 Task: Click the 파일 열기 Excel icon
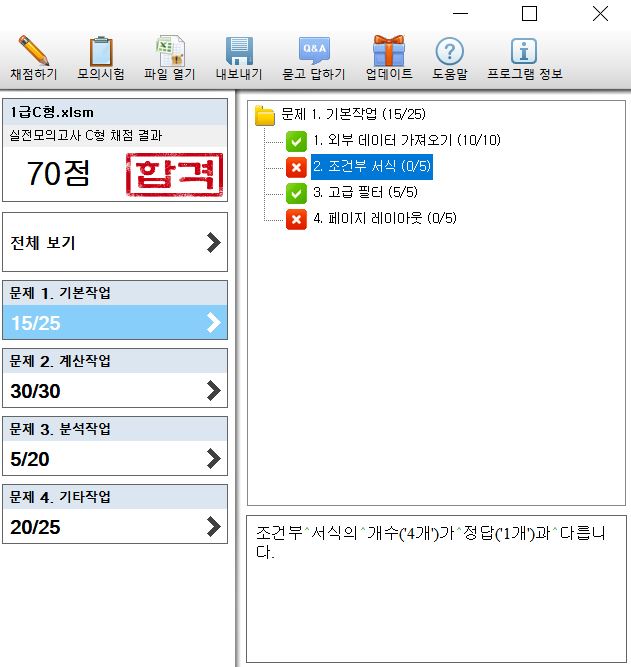pos(169,52)
